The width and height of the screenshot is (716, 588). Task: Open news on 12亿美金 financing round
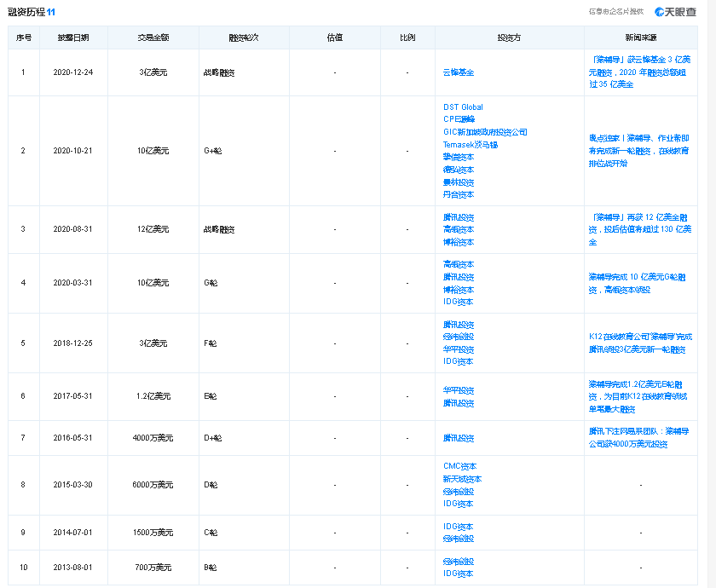640,229
